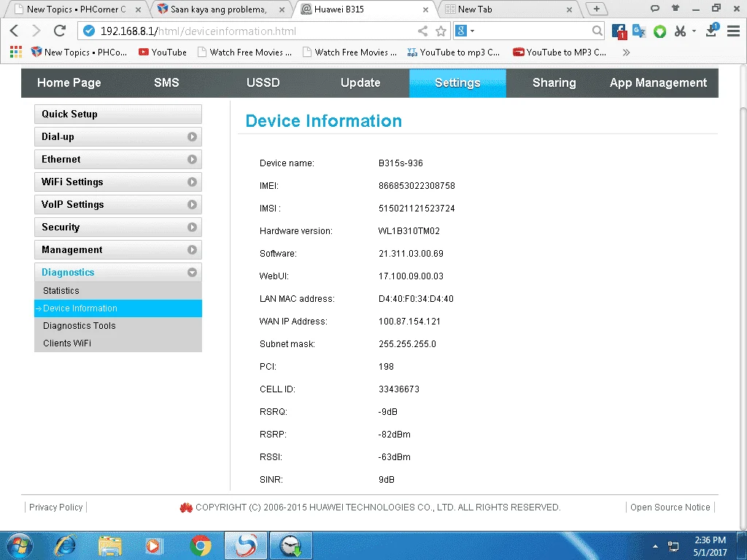This screenshot has width=747, height=560.
Task: Open the App Management menu
Action: [658, 83]
